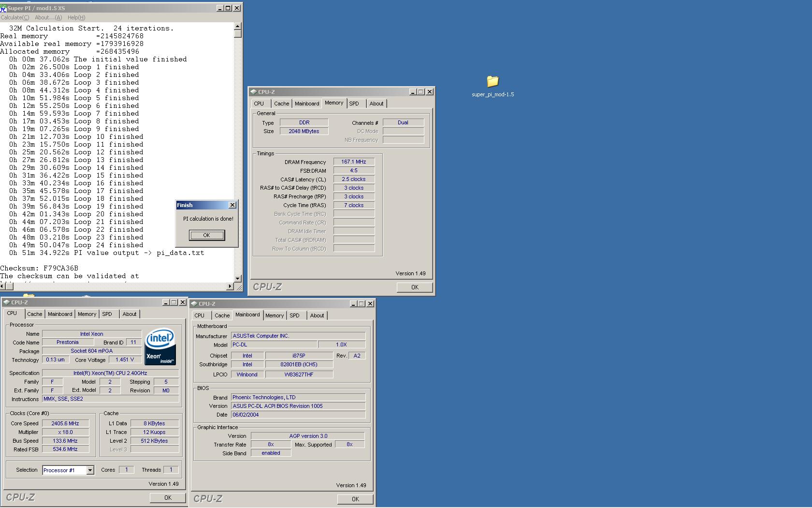Click the Loop 24 finished line
The image size is (812, 508).
pos(76,245)
